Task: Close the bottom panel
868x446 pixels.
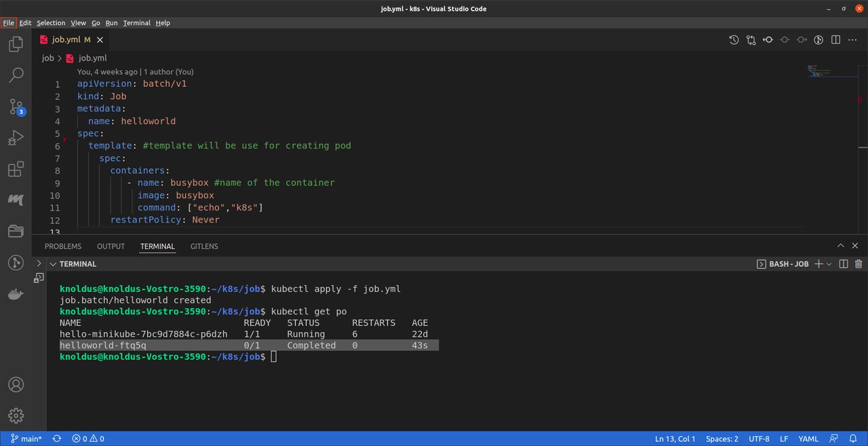Action: 856,246
